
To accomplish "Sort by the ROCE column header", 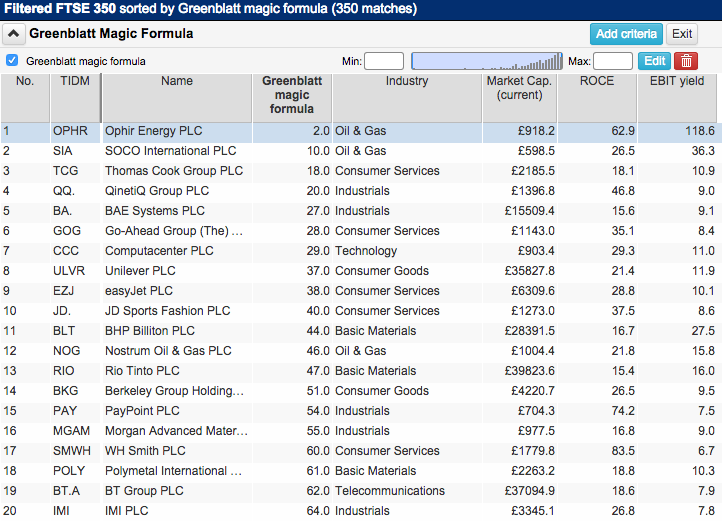I will [x=597, y=98].
